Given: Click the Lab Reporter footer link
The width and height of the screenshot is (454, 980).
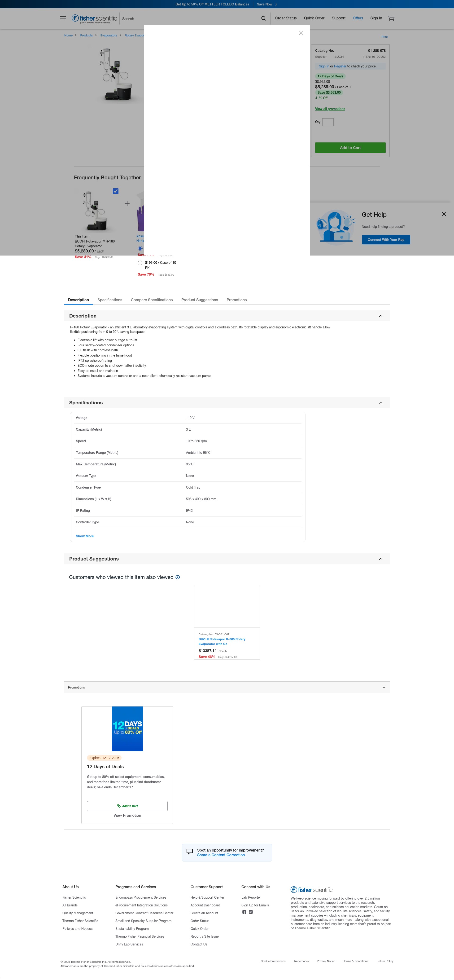Looking at the screenshot, I should point(251,897).
